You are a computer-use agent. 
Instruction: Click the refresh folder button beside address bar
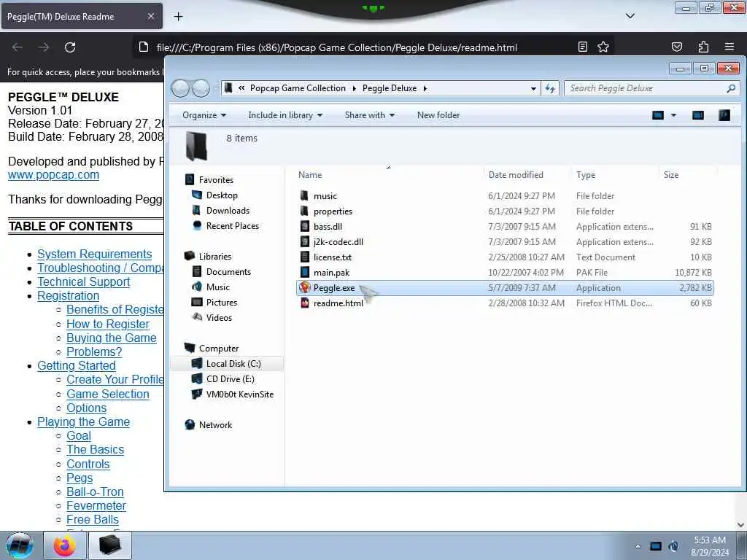pyautogui.click(x=550, y=88)
